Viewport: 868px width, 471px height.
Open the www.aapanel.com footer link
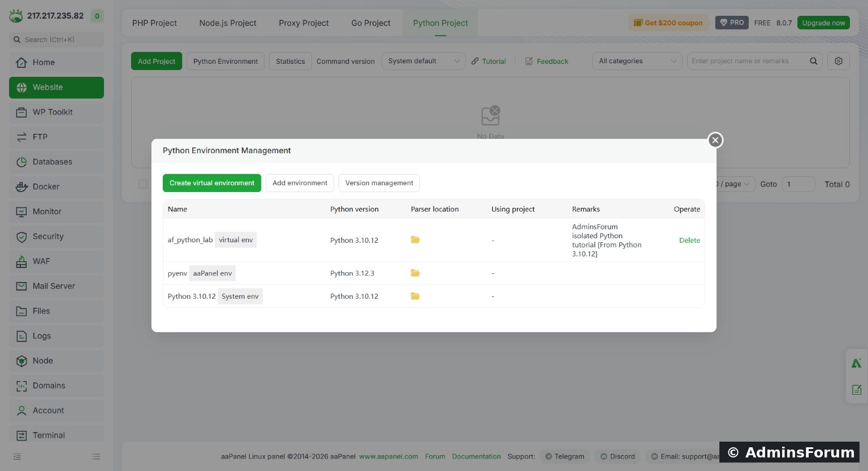pos(389,456)
